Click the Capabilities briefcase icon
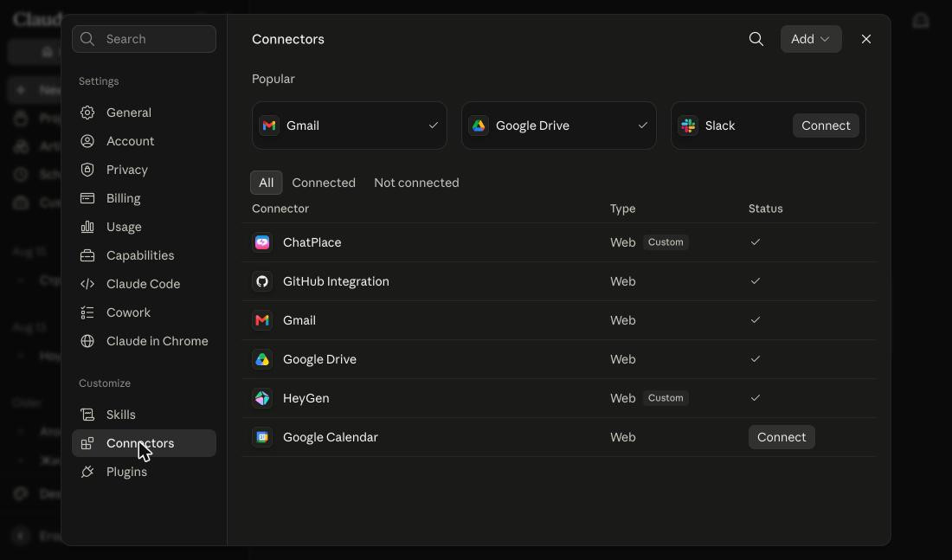The width and height of the screenshot is (952, 560). click(x=87, y=255)
